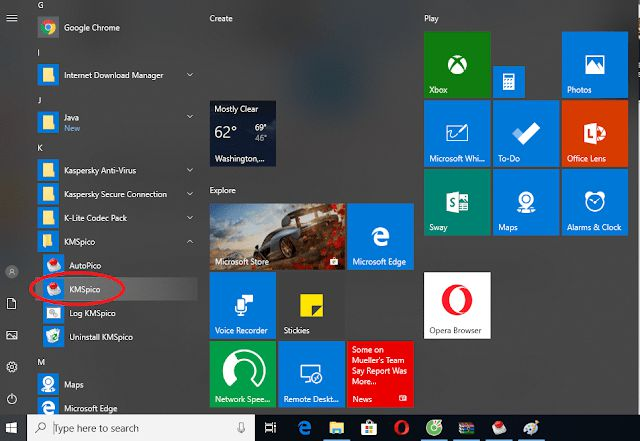
Task: Open the Microsoft Store game thumbnail tile
Action: (277, 237)
